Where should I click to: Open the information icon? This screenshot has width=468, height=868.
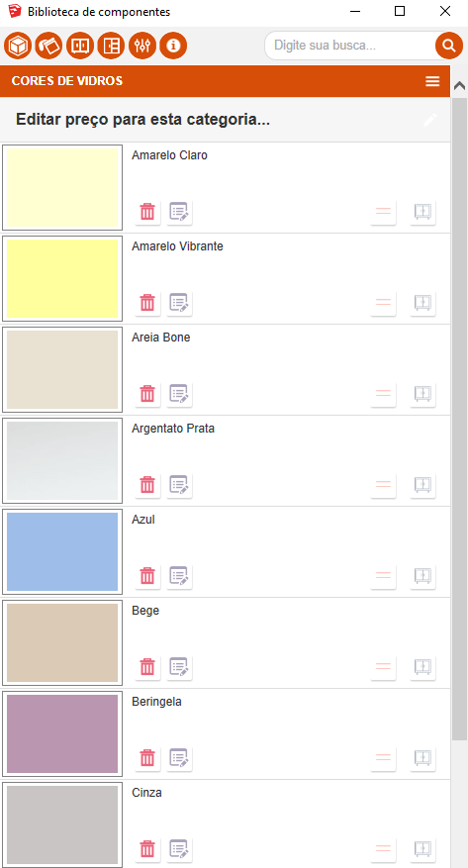point(173,46)
